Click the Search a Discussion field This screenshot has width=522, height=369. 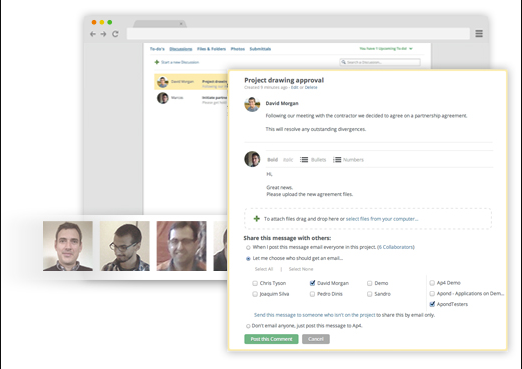380,62
